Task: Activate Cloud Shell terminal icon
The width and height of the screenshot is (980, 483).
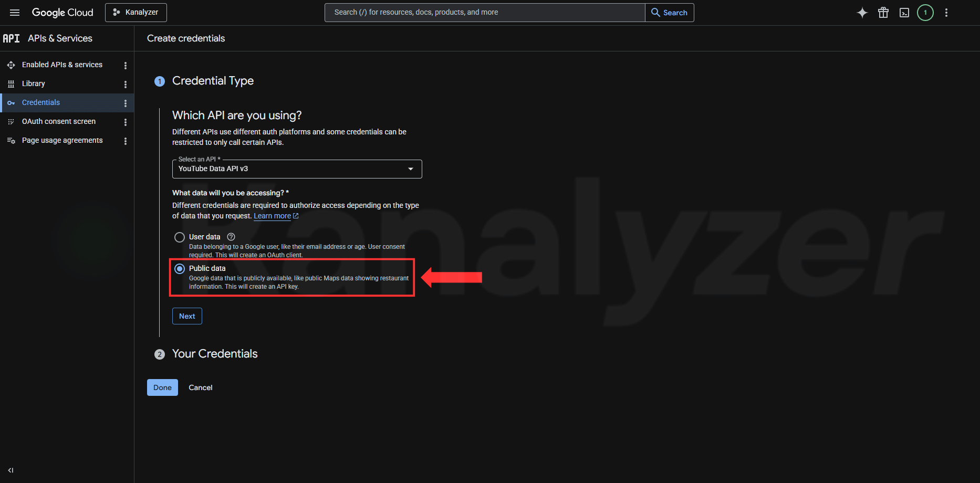Action: tap(904, 13)
